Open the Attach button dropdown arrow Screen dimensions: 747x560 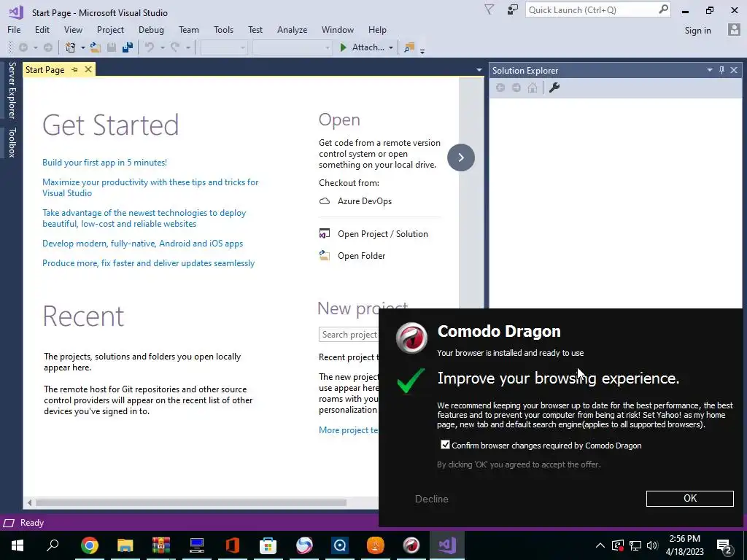click(x=391, y=47)
